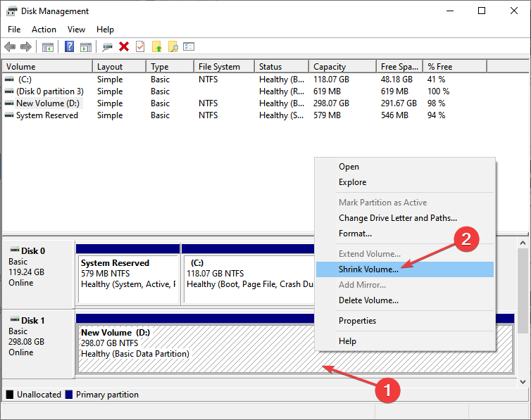Sort by the Layout column header
Viewport: 531px width, 420px height.
coord(120,67)
